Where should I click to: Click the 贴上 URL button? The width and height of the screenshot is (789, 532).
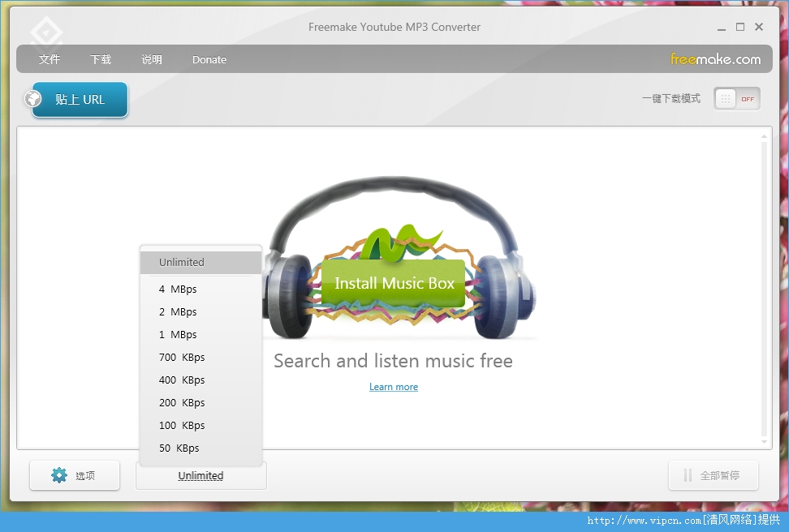pyautogui.click(x=80, y=100)
